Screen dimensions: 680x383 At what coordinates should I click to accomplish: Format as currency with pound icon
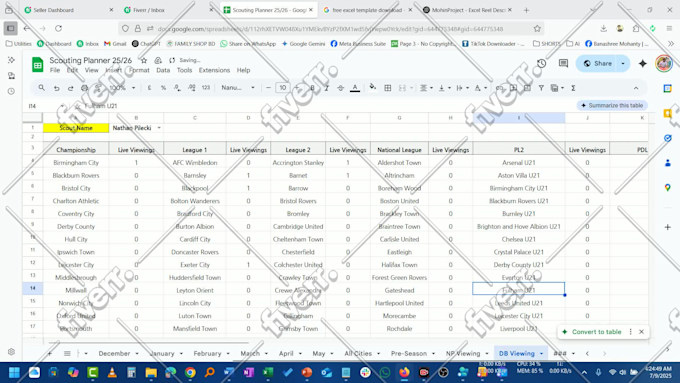coord(149,88)
